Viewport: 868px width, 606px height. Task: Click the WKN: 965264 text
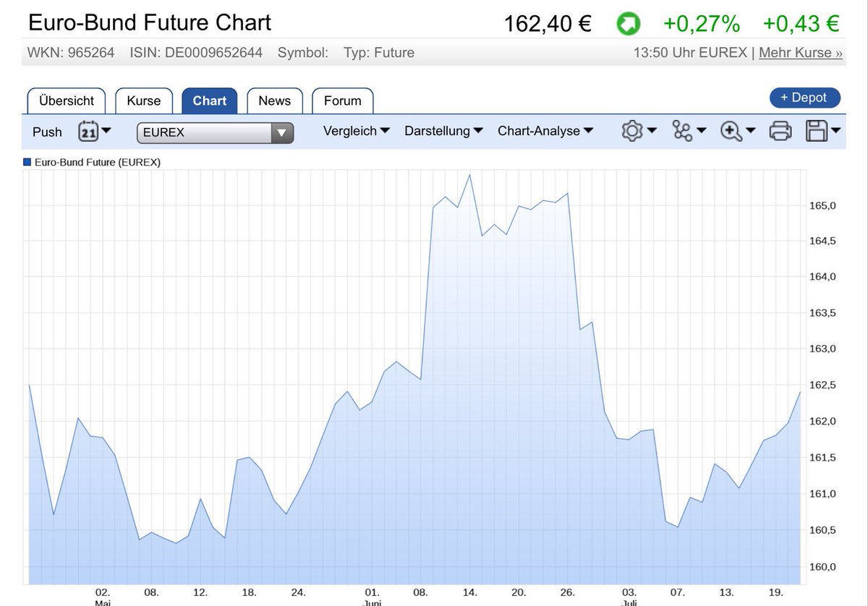point(71,53)
